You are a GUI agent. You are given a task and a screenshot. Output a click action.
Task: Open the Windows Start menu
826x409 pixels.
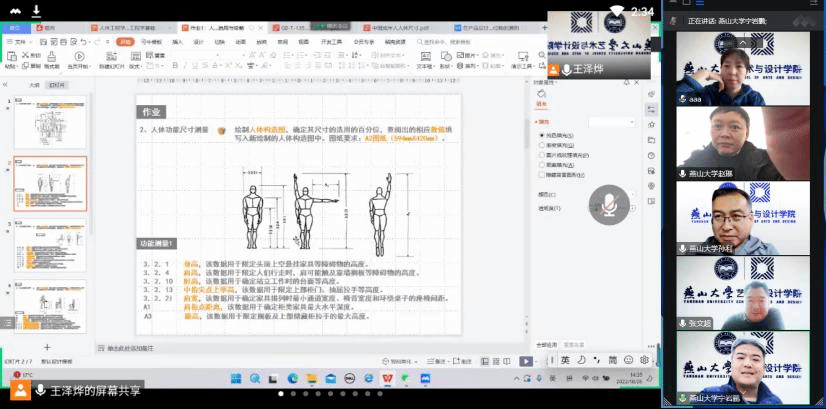coord(237,379)
